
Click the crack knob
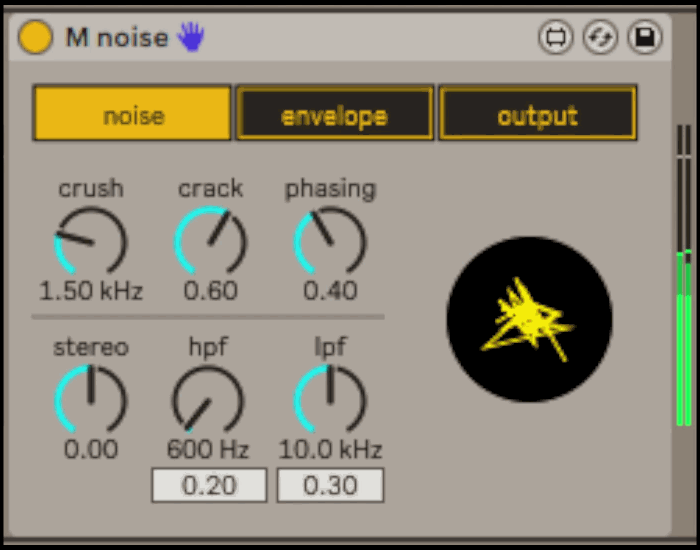pyautogui.click(x=210, y=241)
